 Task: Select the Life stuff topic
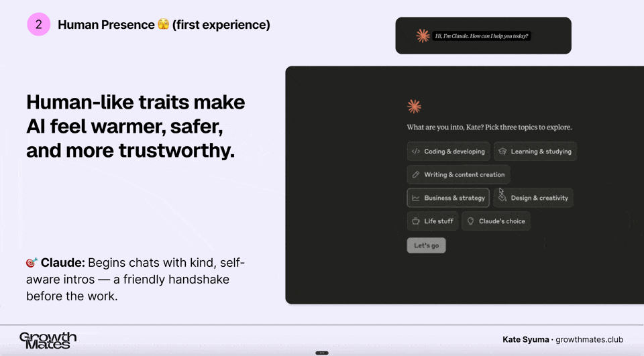[x=433, y=221]
